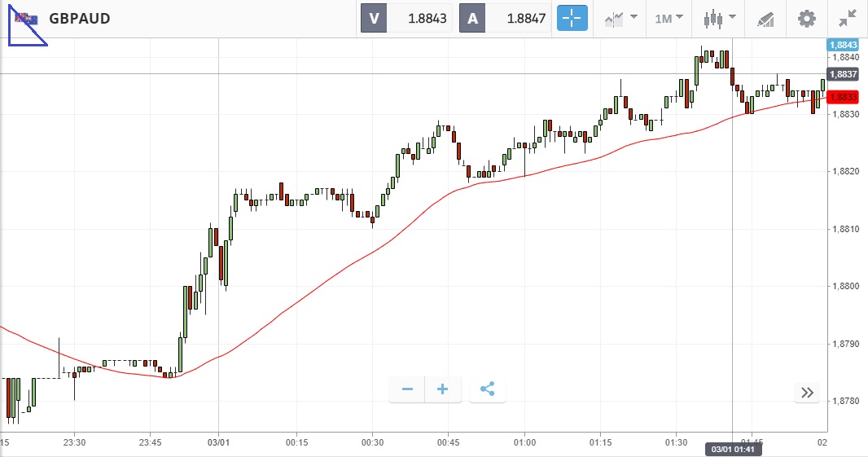This screenshot has width=868, height=457.
Task: Share the chart
Action: pos(487,389)
